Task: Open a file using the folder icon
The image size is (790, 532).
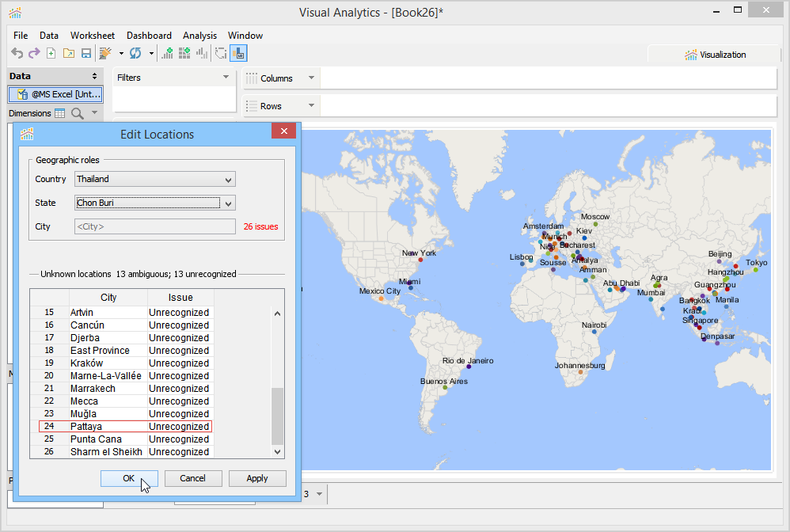Action: tap(69, 53)
